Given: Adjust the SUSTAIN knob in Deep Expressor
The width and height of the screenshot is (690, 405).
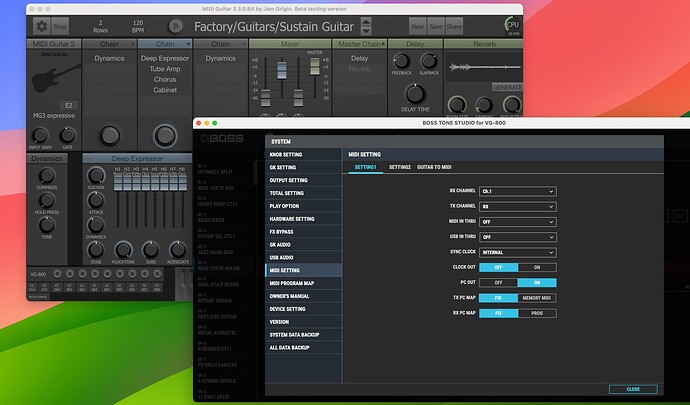Looking at the screenshot, I should click(96, 175).
